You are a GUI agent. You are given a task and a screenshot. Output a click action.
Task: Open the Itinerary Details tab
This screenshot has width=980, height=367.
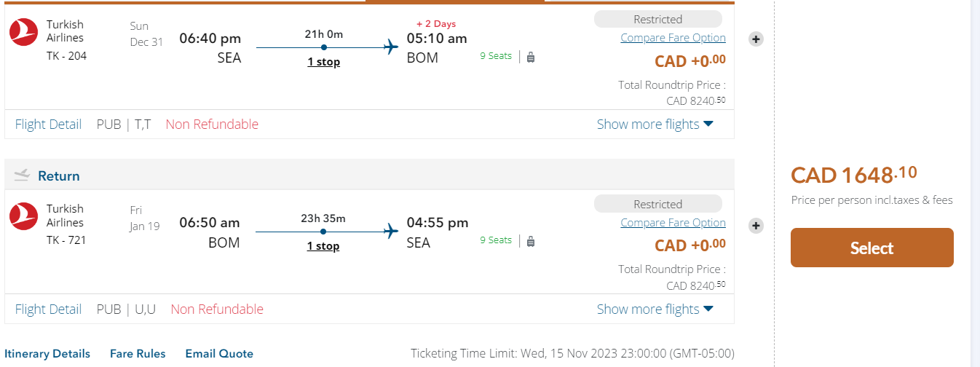point(47,354)
